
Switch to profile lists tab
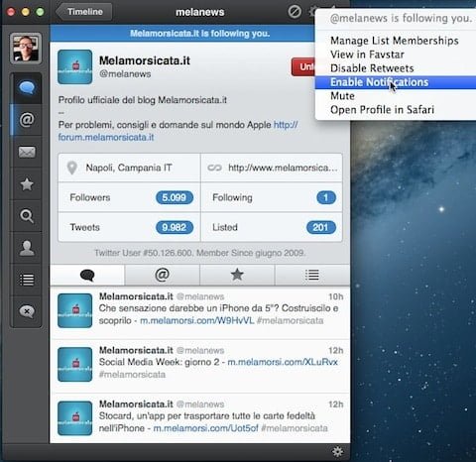click(312, 275)
